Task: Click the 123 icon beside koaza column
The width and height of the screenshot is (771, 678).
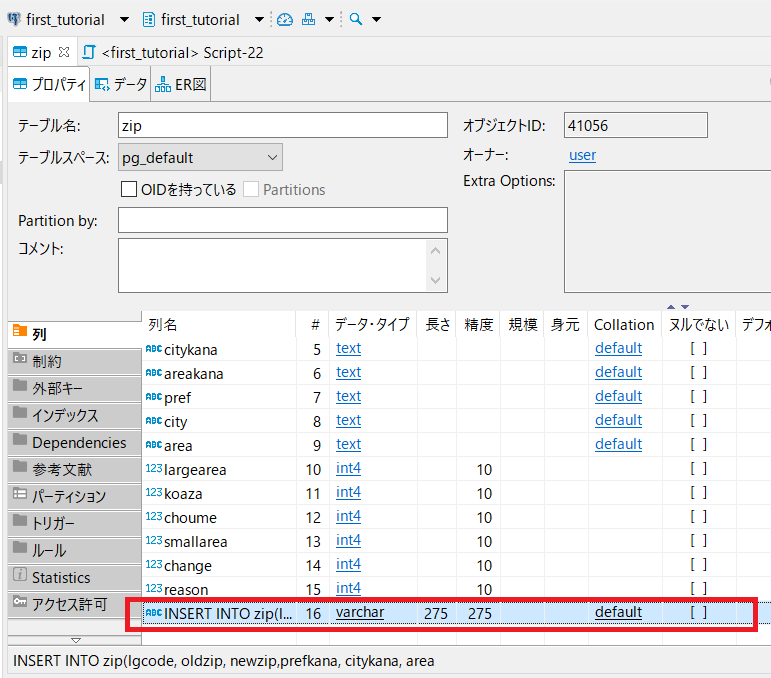Action: pyautogui.click(x=154, y=492)
